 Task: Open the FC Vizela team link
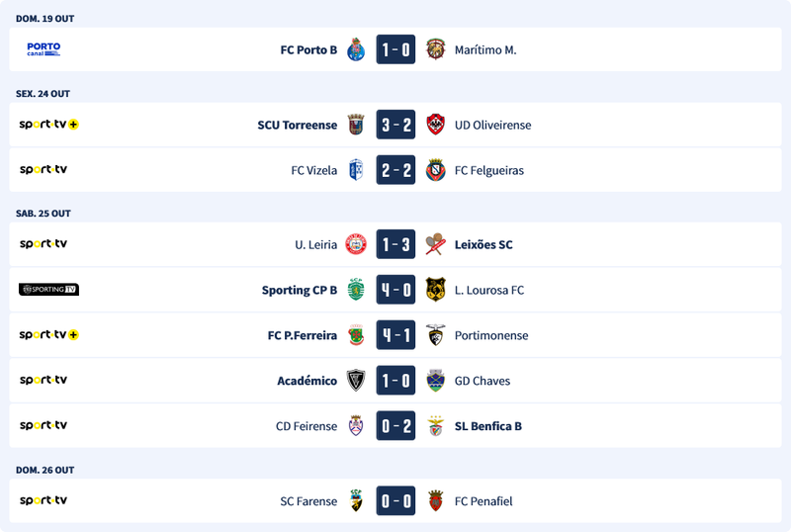[313, 171]
